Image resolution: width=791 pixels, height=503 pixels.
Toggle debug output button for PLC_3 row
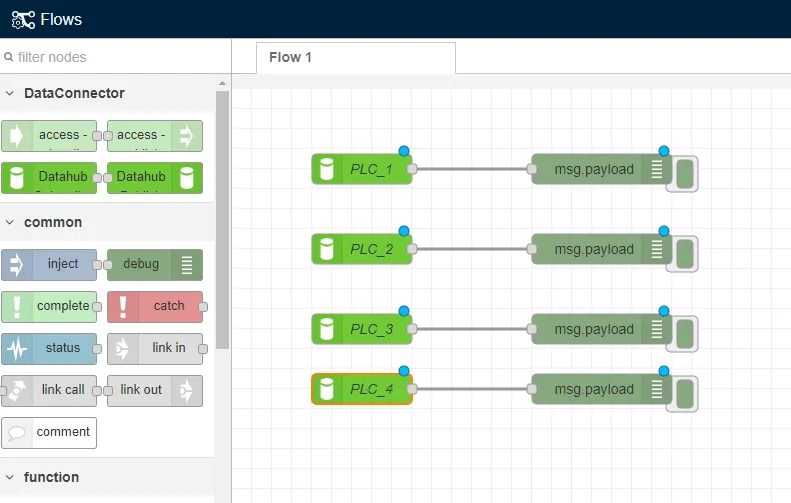685,334
